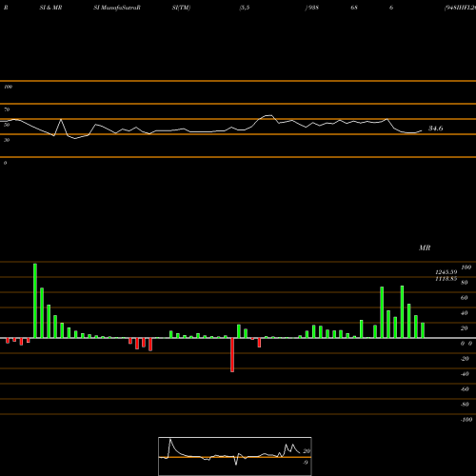Click the MR axis label -80
This screenshot has height=476, width=476.
[x=465, y=405]
